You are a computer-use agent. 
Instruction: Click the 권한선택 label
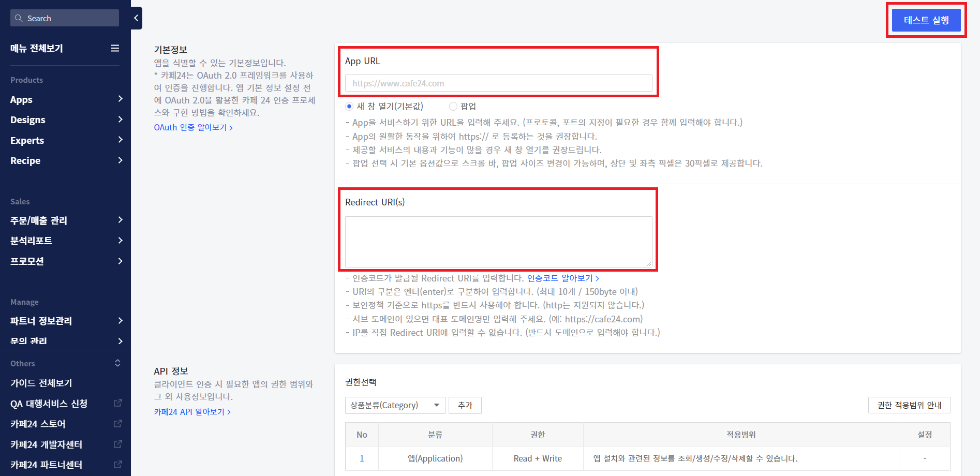point(361,382)
